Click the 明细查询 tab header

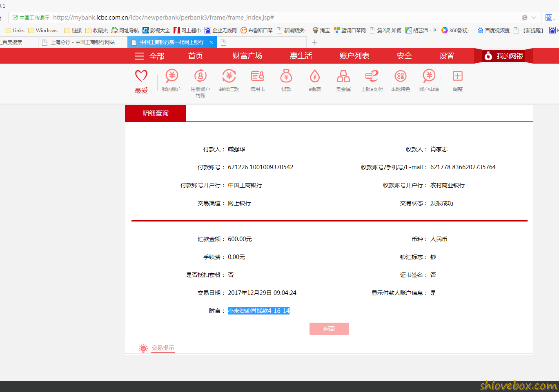[156, 113]
